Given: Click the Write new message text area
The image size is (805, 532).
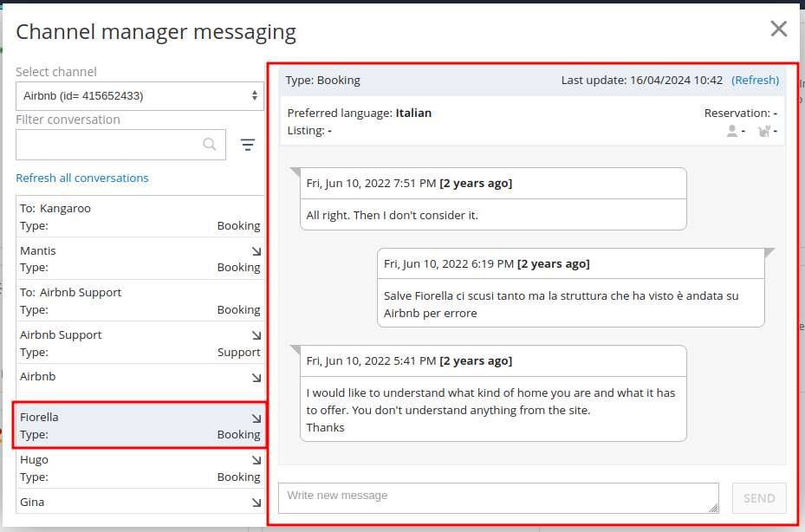Looking at the screenshot, I should (498, 498).
